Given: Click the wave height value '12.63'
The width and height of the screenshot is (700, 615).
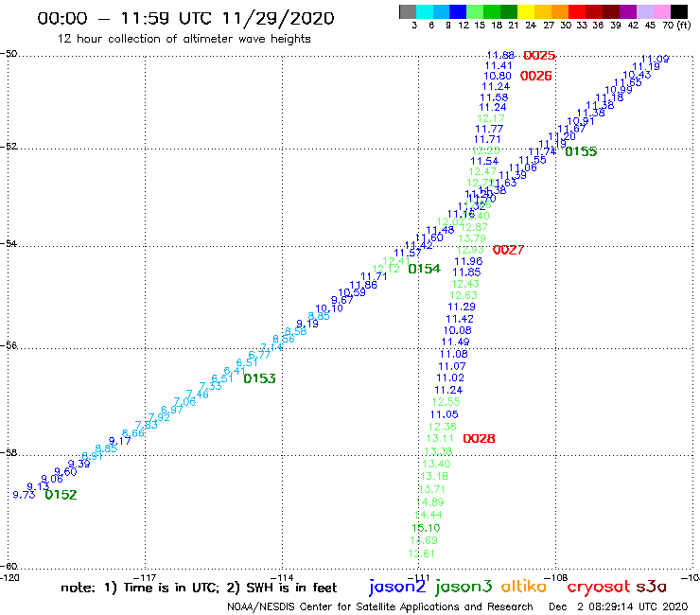Looking at the screenshot, I should [464, 295].
